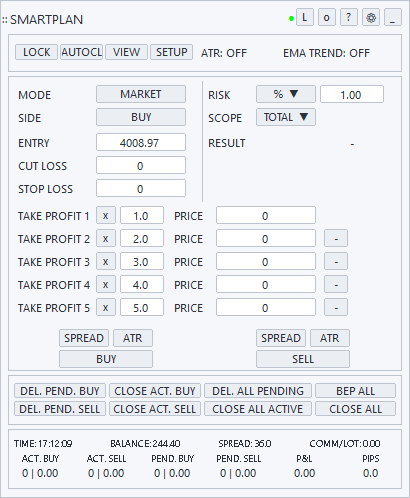The image size is (410, 498).
Task: Click the 'COMM/LOT: 0.00' text
Action: click(x=345, y=443)
